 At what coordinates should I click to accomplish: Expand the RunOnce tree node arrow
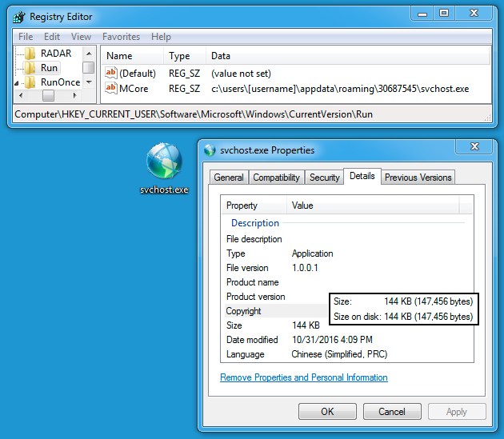[18, 82]
